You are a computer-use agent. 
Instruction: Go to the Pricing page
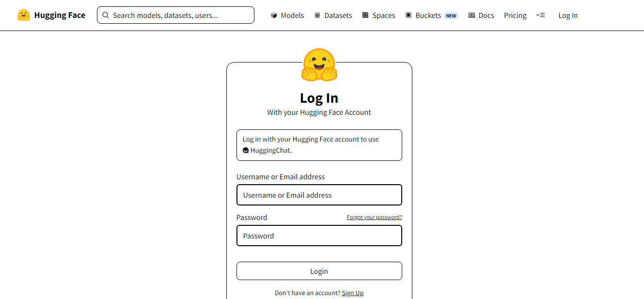(x=515, y=16)
